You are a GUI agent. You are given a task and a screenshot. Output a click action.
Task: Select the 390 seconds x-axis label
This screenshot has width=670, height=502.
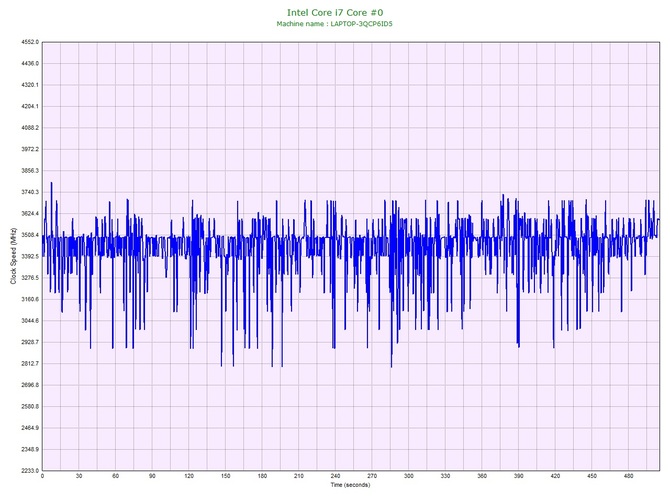518,476
